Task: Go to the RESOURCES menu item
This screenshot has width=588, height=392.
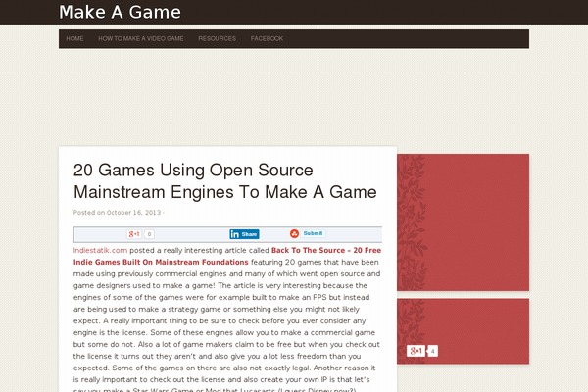Action: point(218,38)
